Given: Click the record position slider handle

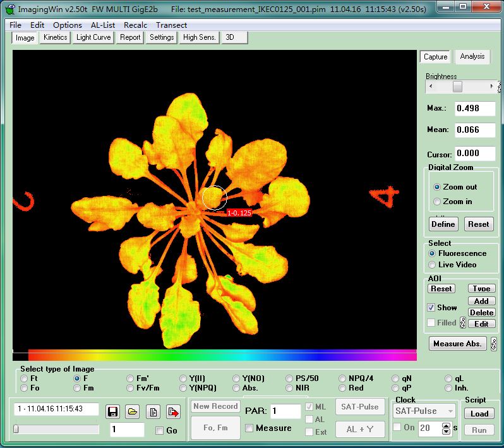Looking at the screenshot, I should (x=16, y=429).
